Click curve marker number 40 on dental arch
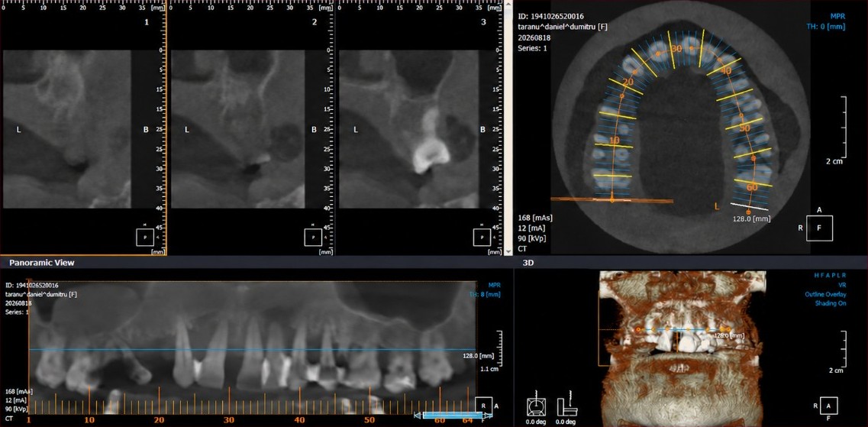Image resolution: width=868 pixels, height=427 pixels. tap(726, 72)
